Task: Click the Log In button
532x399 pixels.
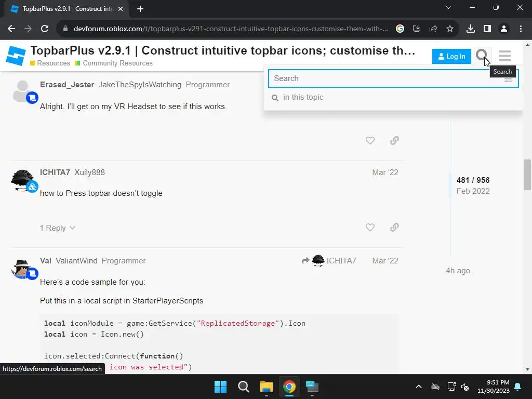Action: [x=451, y=56]
